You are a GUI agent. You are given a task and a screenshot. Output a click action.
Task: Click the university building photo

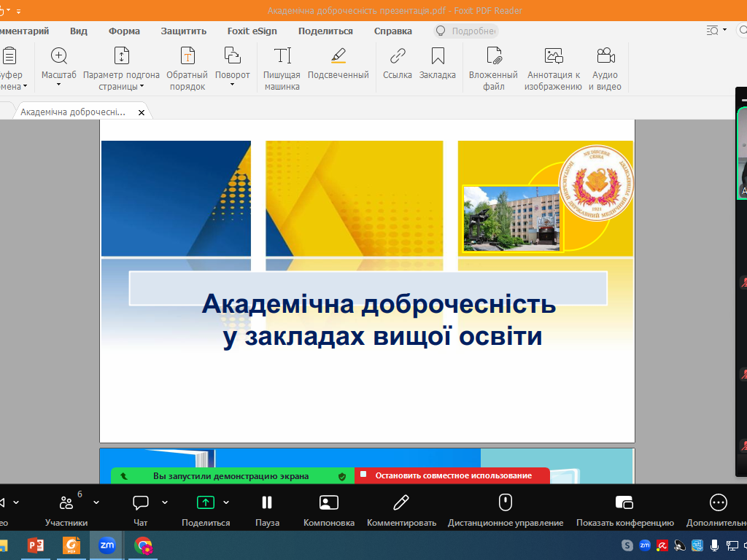coord(511,218)
